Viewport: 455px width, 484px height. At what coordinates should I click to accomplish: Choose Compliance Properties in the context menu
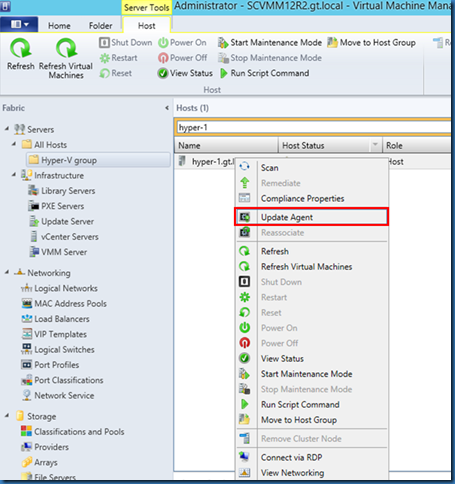point(311,198)
